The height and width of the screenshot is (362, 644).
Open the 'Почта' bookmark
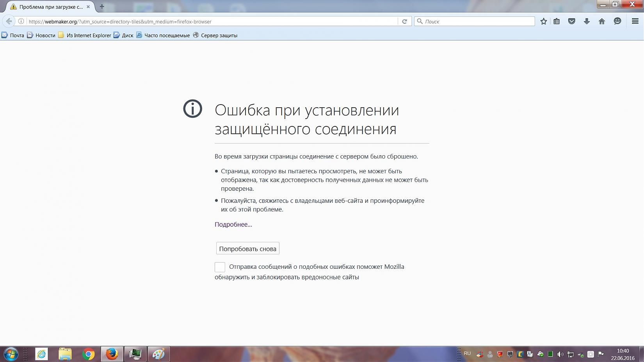[x=13, y=35]
